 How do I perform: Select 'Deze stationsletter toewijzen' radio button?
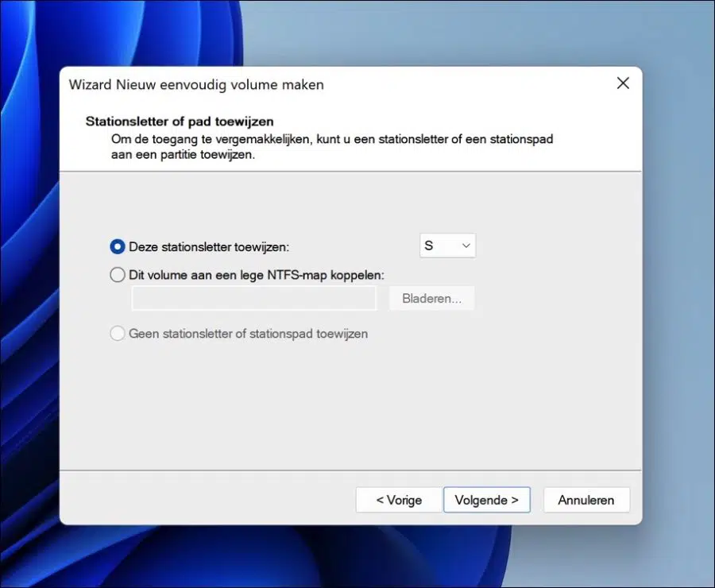(x=118, y=247)
